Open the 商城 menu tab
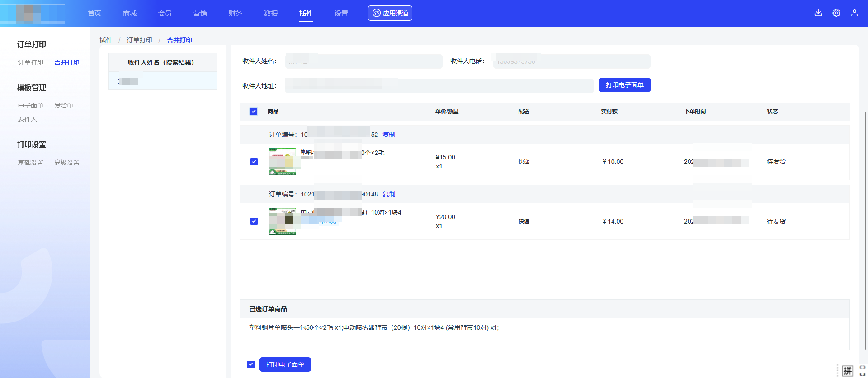The width and height of the screenshot is (868, 378). pos(130,14)
